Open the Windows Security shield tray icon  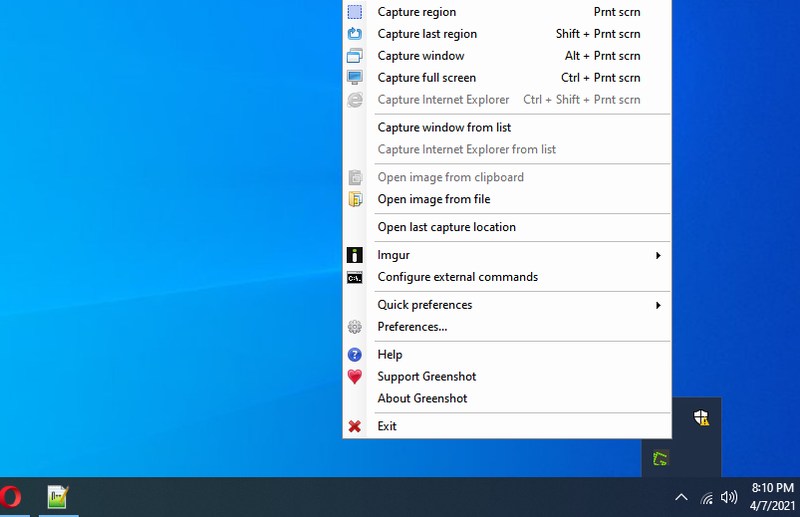click(702, 418)
